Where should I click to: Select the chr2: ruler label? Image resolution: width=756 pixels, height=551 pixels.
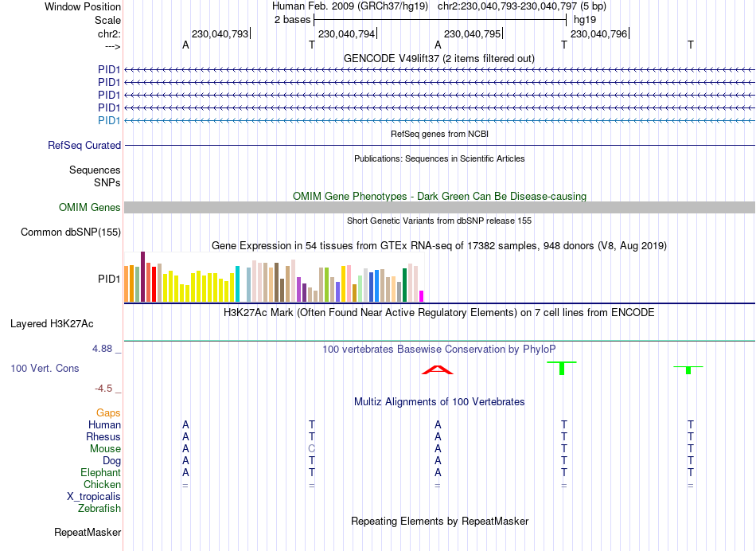tap(109, 33)
